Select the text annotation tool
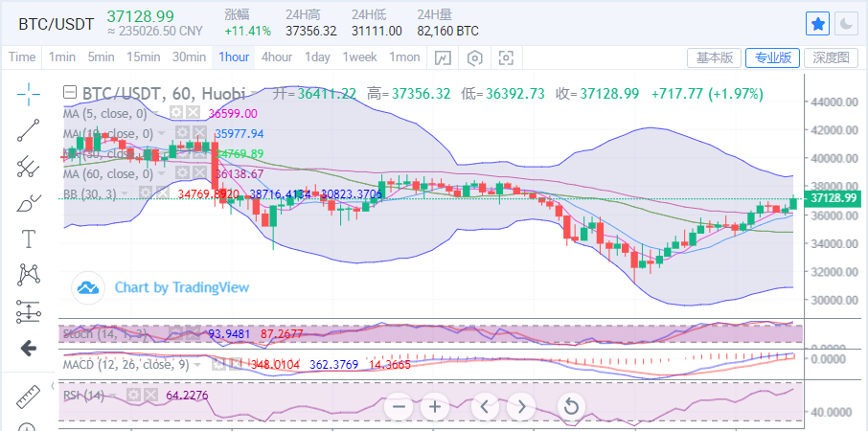The image size is (868, 431). tap(29, 238)
